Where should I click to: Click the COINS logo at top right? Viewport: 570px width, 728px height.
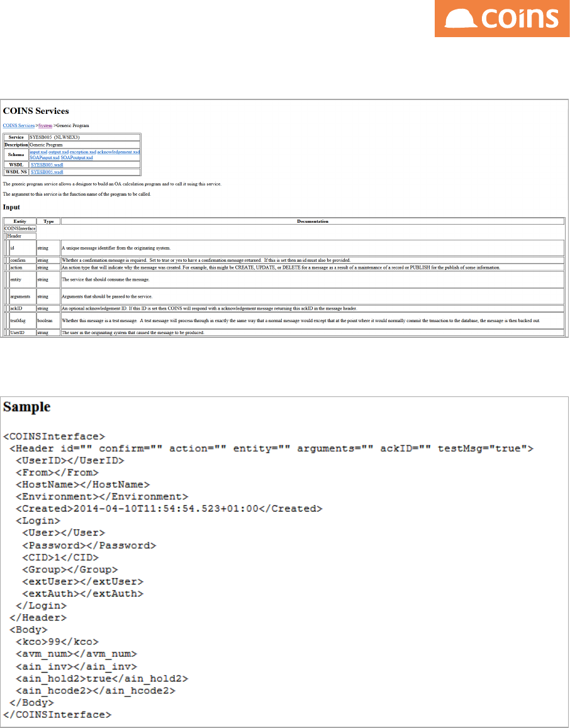502,19
